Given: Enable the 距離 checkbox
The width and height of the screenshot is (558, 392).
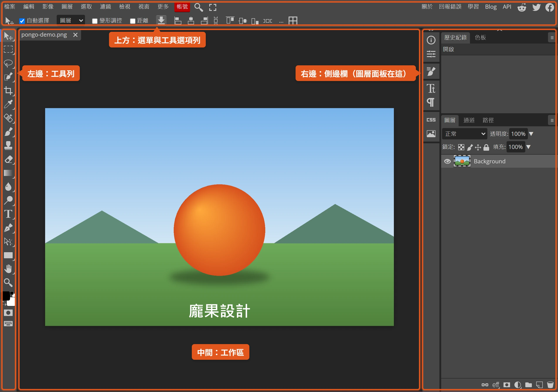Looking at the screenshot, I should click(133, 21).
